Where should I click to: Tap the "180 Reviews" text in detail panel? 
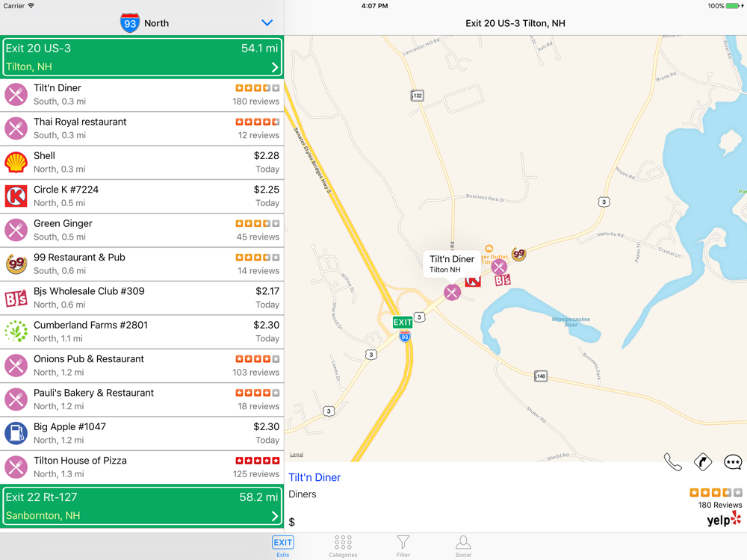[720, 505]
